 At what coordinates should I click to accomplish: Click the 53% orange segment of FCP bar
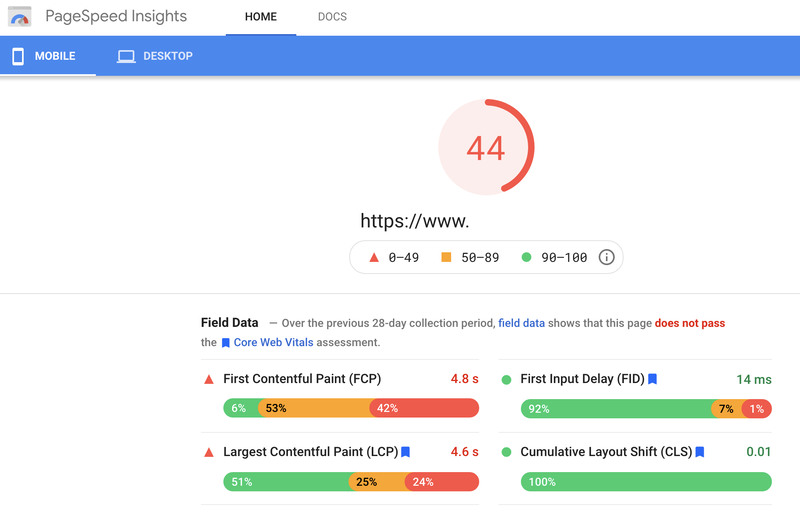[x=314, y=408]
